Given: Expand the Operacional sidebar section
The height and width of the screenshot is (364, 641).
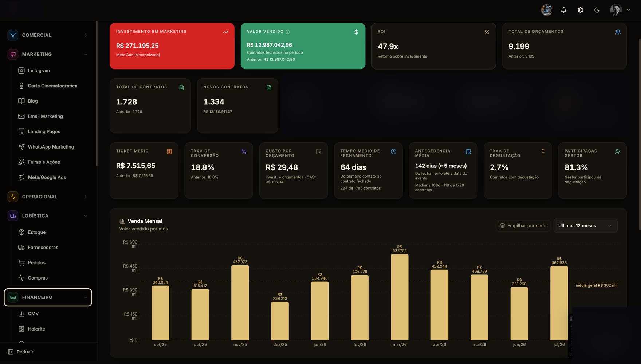Looking at the screenshot, I should coord(48,197).
